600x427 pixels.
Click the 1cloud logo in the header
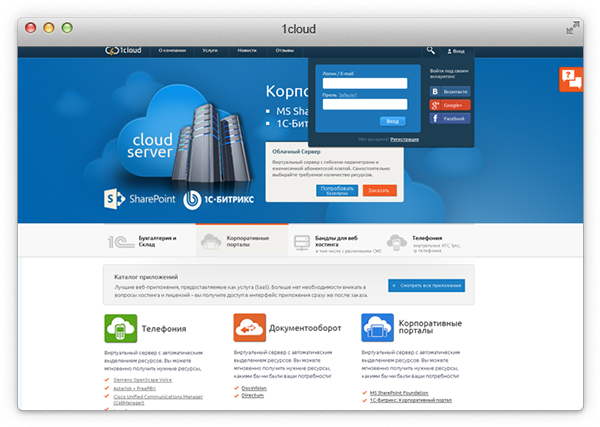click(123, 51)
